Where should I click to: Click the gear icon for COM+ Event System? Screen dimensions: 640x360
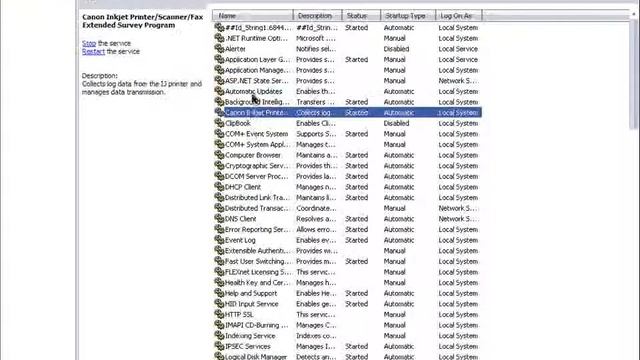219,134
